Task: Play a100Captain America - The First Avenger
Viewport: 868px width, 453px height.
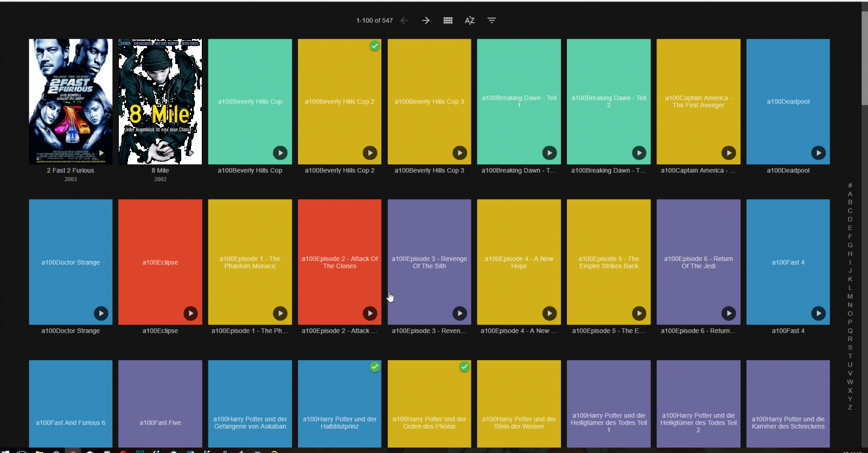Action: pyautogui.click(x=729, y=153)
